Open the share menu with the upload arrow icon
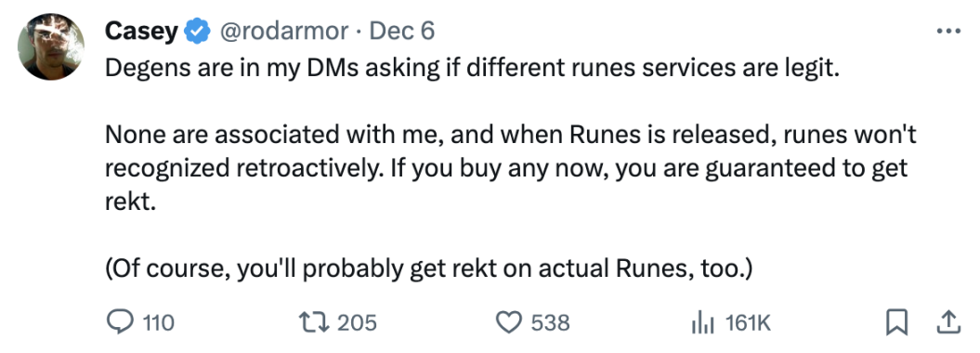The width and height of the screenshot is (980, 353). [948, 322]
